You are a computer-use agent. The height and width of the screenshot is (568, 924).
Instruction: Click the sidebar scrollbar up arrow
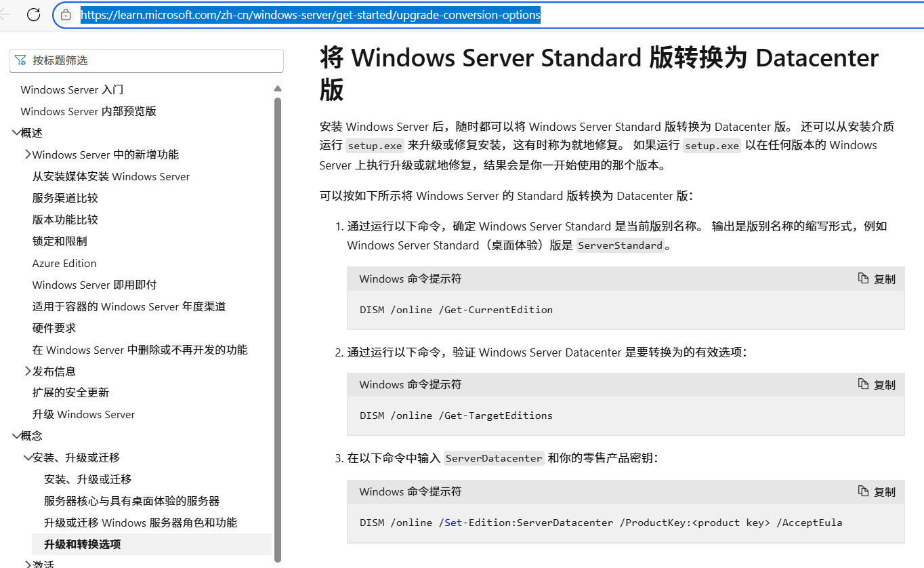pyautogui.click(x=278, y=89)
